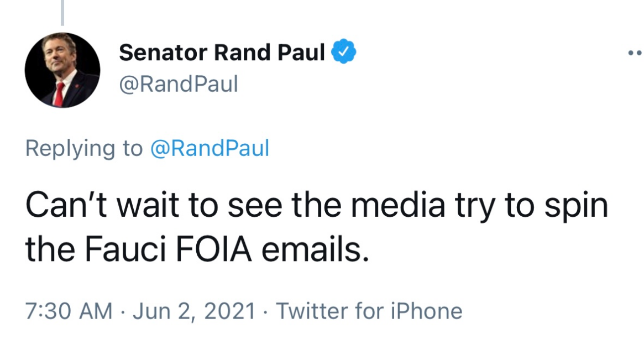Viewport: 644px width, 349px height.
Task: Click the red tie in profile picture
Action: [59, 94]
